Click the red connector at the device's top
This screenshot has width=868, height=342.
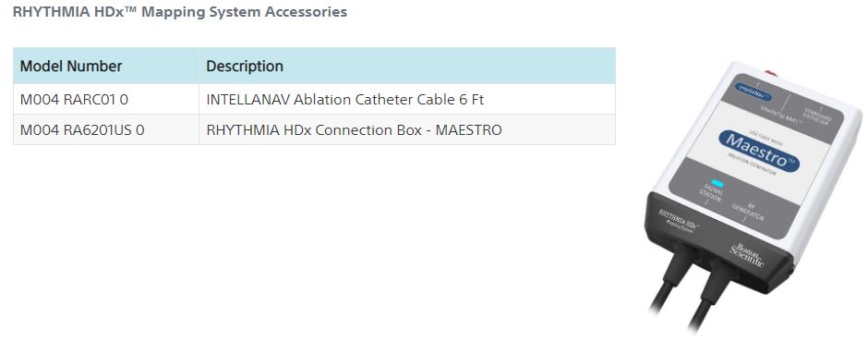click(x=770, y=72)
